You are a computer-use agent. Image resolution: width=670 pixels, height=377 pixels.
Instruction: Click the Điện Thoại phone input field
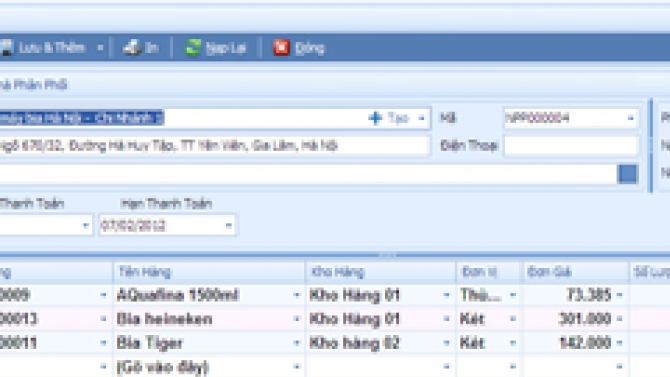(x=571, y=146)
